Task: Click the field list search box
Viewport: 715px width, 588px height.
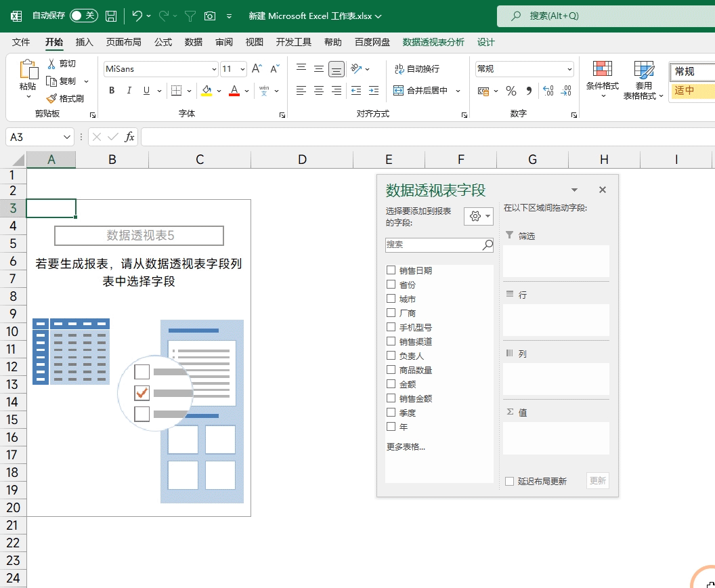Action: (x=433, y=245)
